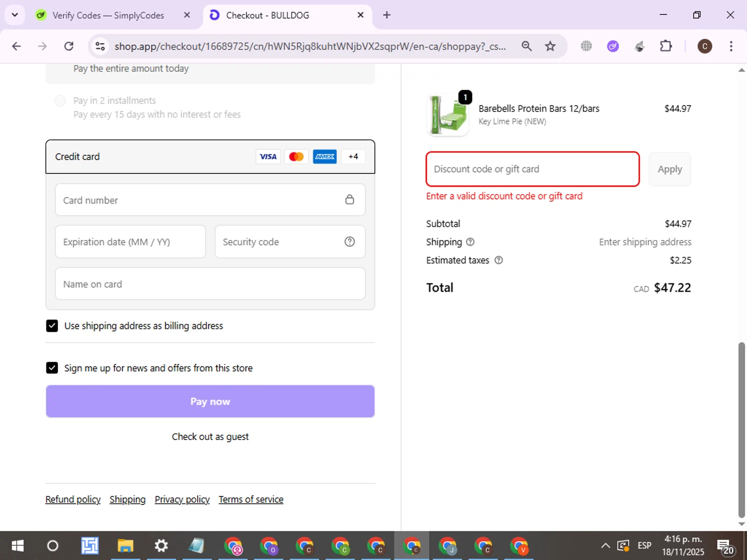Show hidden system tray icons
This screenshot has width=747, height=560.
point(605,546)
